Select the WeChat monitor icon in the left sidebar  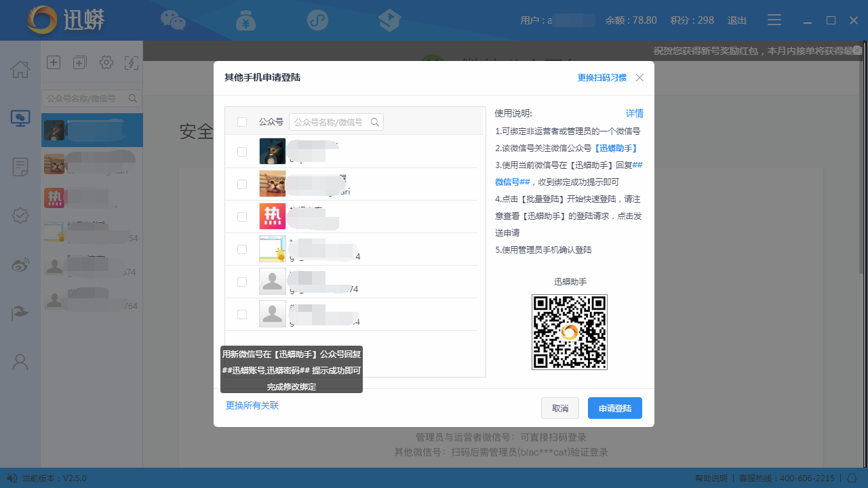click(x=20, y=119)
